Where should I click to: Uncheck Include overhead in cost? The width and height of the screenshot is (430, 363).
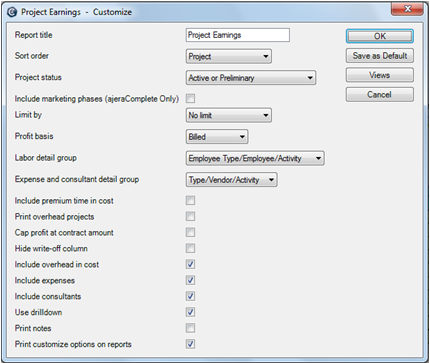tap(190, 264)
